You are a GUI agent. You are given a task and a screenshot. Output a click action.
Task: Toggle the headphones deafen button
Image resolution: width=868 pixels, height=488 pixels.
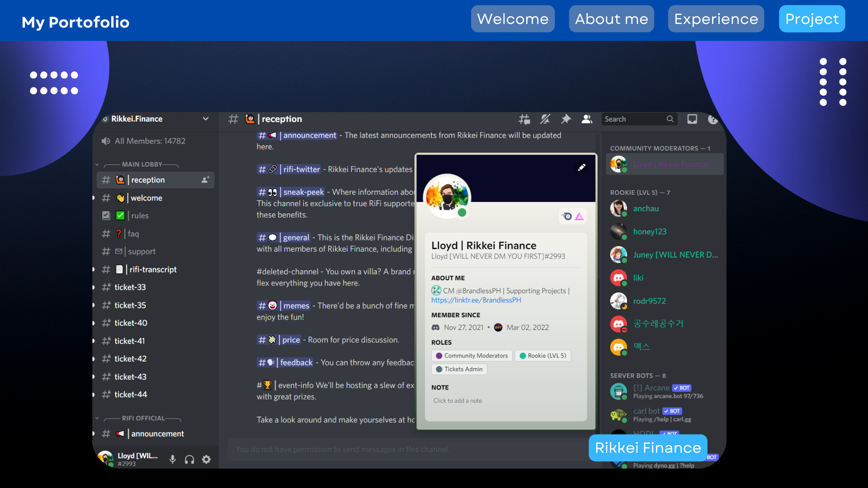189,460
